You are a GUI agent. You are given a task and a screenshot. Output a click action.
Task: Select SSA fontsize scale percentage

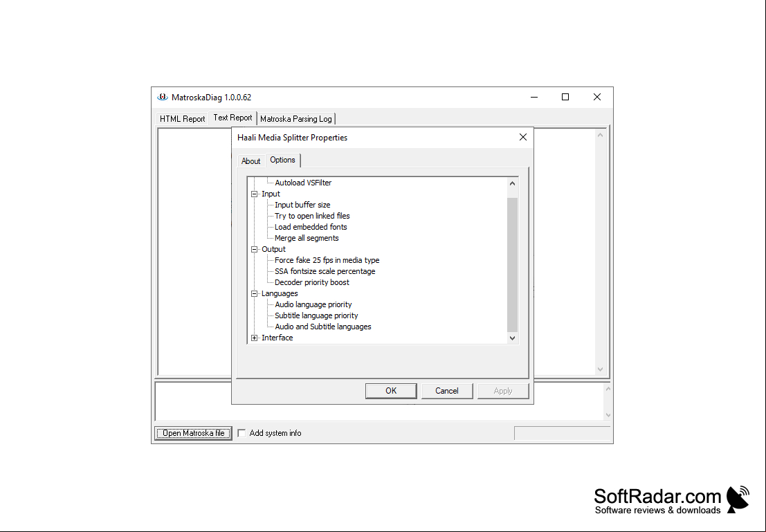click(325, 272)
